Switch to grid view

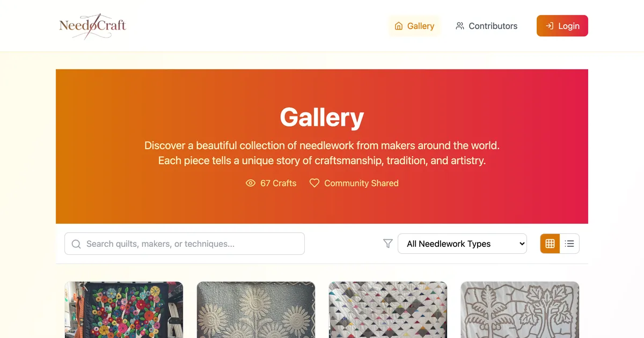(x=550, y=244)
